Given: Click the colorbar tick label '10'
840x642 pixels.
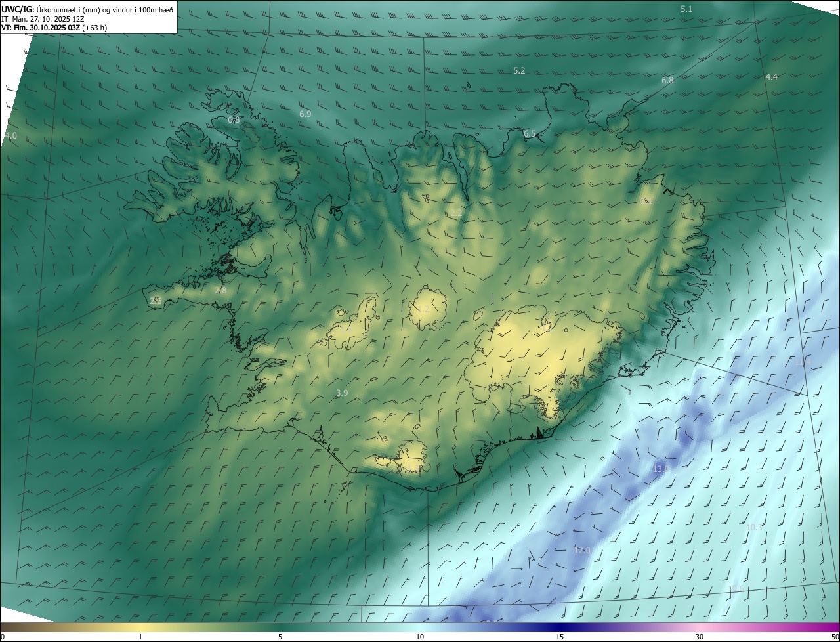Looking at the screenshot, I should coord(420,637).
